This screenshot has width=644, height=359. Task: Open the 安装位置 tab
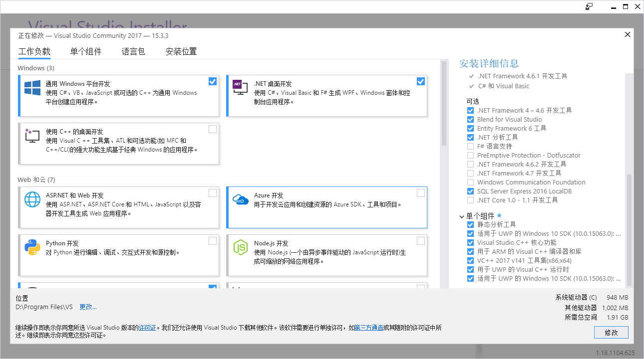pos(181,51)
